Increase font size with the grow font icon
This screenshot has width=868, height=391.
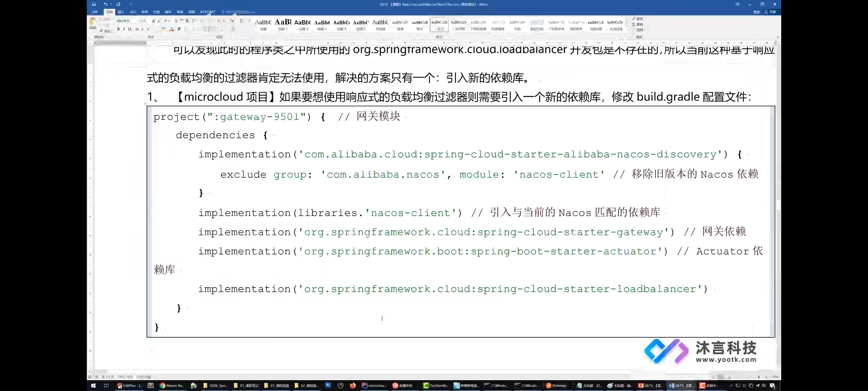click(154, 21)
